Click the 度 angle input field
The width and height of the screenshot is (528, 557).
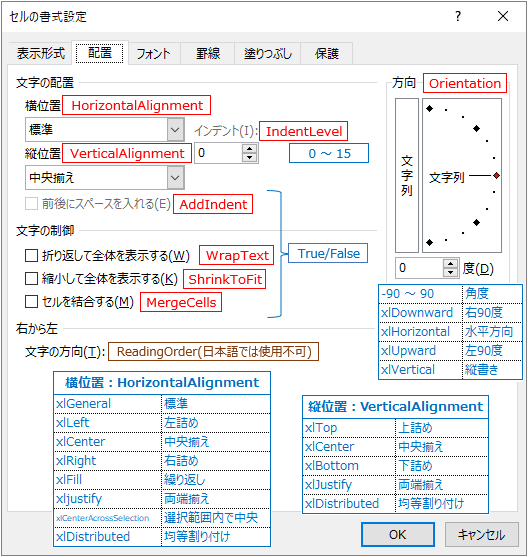(419, 268)
